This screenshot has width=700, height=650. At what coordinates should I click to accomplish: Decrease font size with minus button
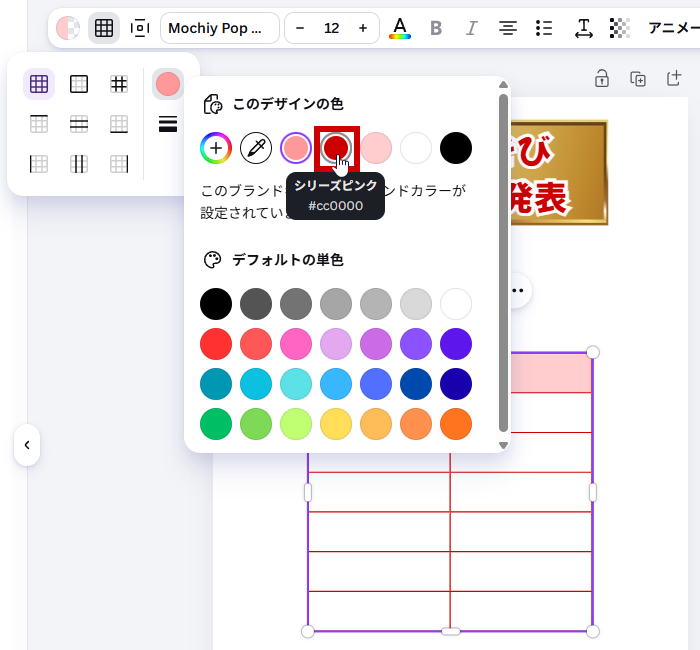click(300, 28)
